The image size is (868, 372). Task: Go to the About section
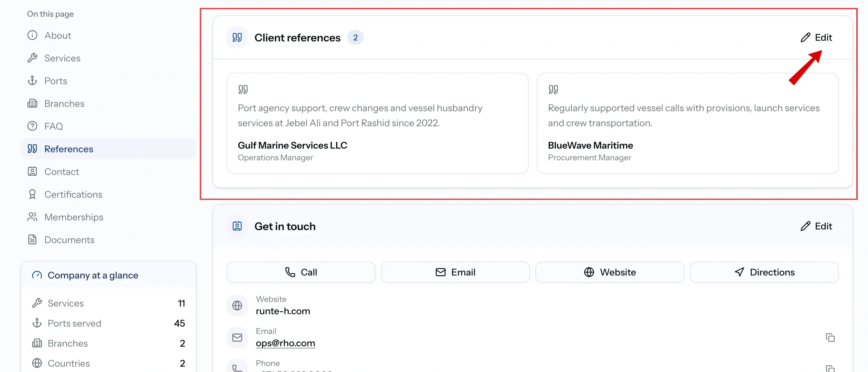(x=108, y=35)
